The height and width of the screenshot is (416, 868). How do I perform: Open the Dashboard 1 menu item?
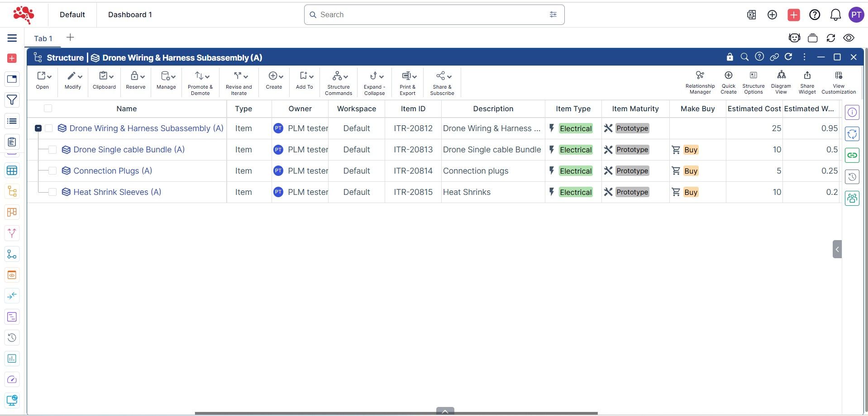pos(130,14)
